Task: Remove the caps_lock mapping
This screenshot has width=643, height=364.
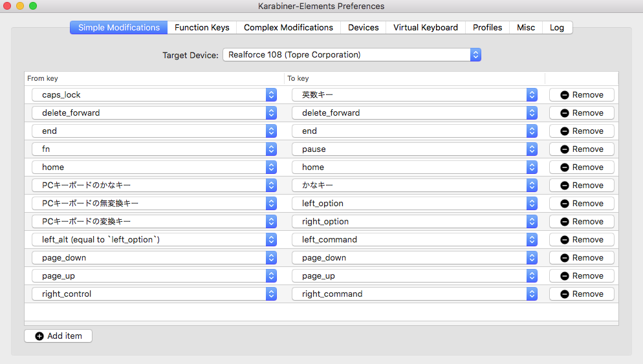Action: tap(582, 94)
